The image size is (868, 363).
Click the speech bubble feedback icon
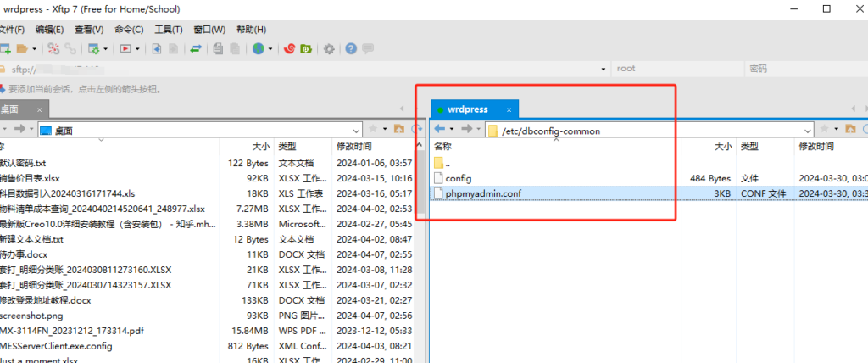[368, 49]
